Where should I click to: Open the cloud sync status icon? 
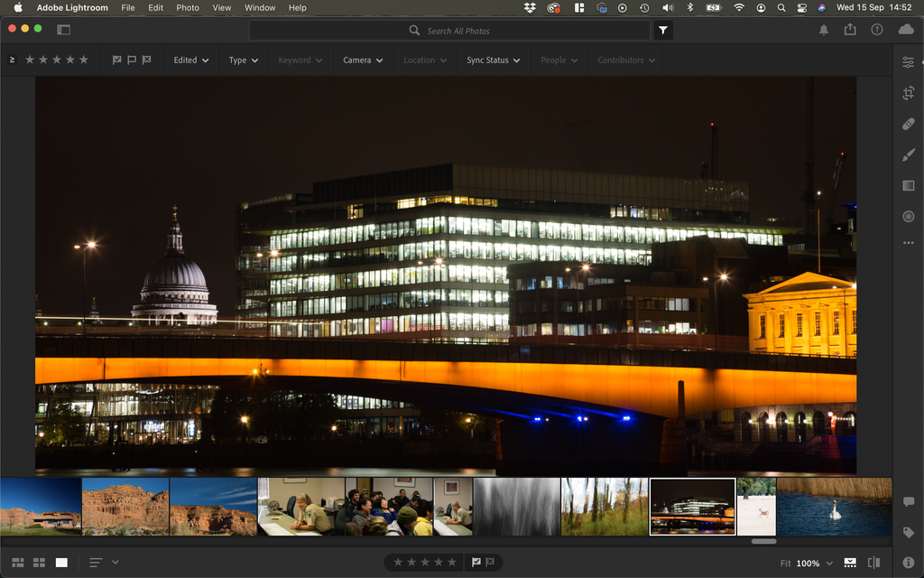click(x=906, y=30)
